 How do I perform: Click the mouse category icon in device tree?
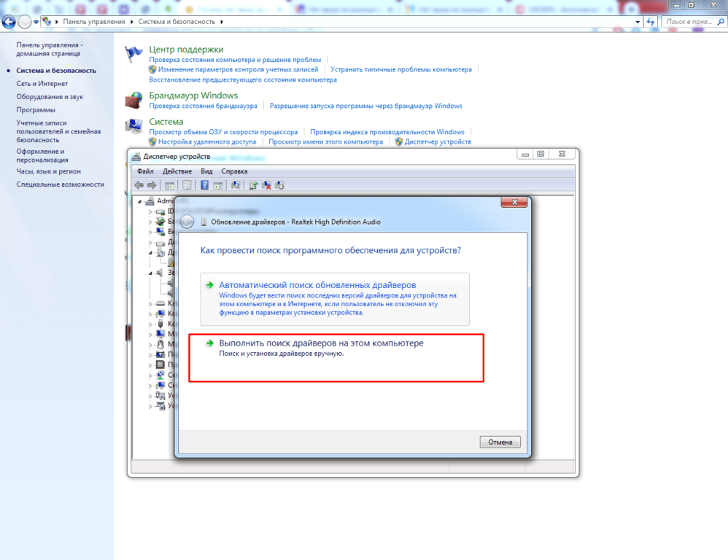pos(160,344)
